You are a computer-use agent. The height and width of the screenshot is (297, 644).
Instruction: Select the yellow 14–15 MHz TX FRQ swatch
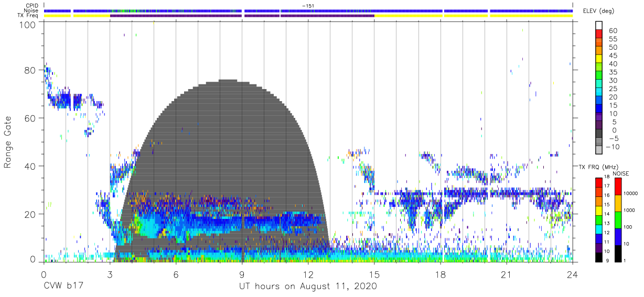pos(598,210)
